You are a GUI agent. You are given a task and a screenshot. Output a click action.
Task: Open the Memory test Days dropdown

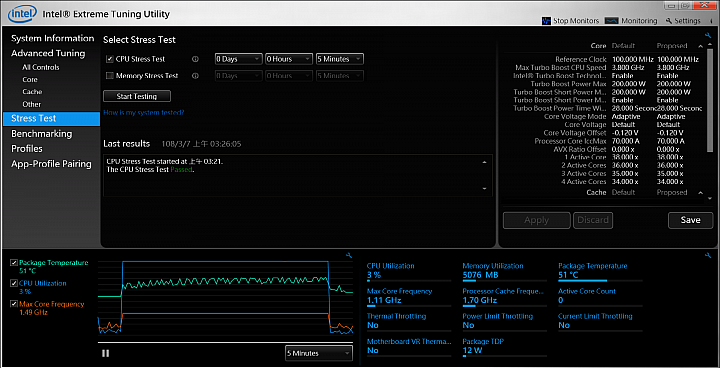[238, 76]
